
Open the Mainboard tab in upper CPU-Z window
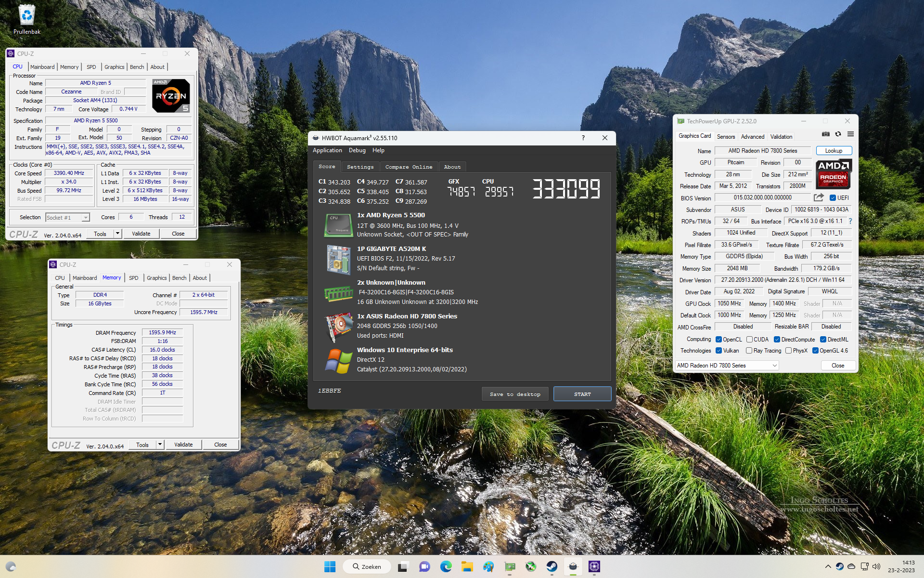tap(42, 67)
